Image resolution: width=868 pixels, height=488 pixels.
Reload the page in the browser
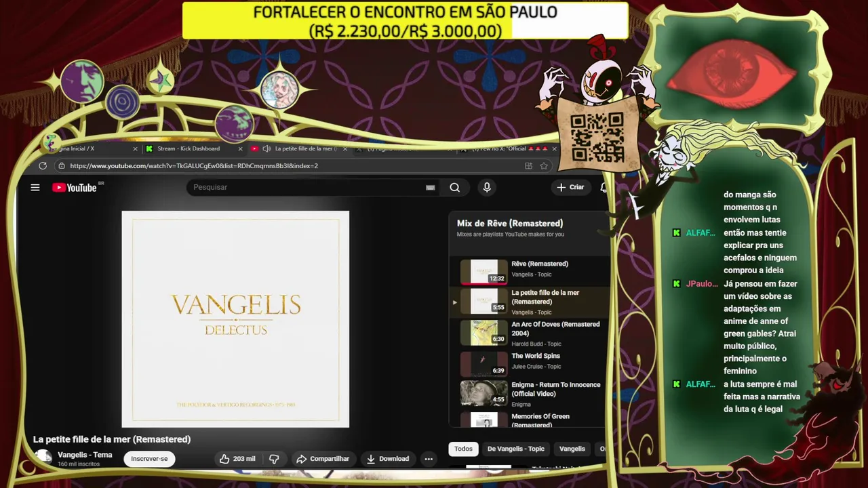point(43,165)
